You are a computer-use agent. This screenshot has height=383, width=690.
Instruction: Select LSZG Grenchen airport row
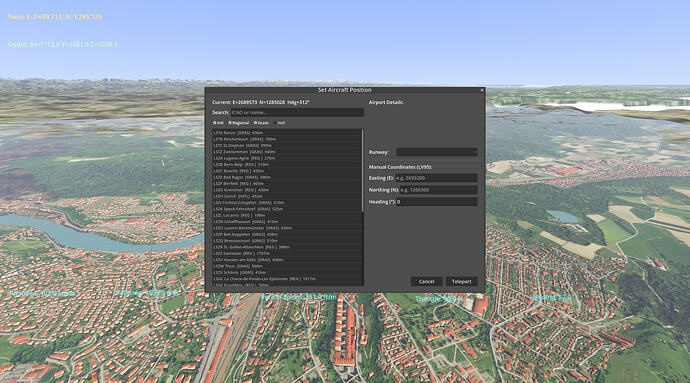[x=287, y=190]
